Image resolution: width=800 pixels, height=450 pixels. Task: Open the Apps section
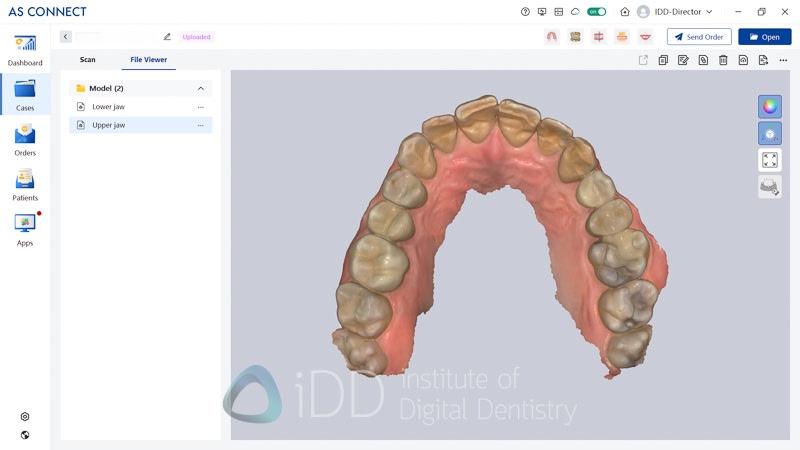pos(25,230)
